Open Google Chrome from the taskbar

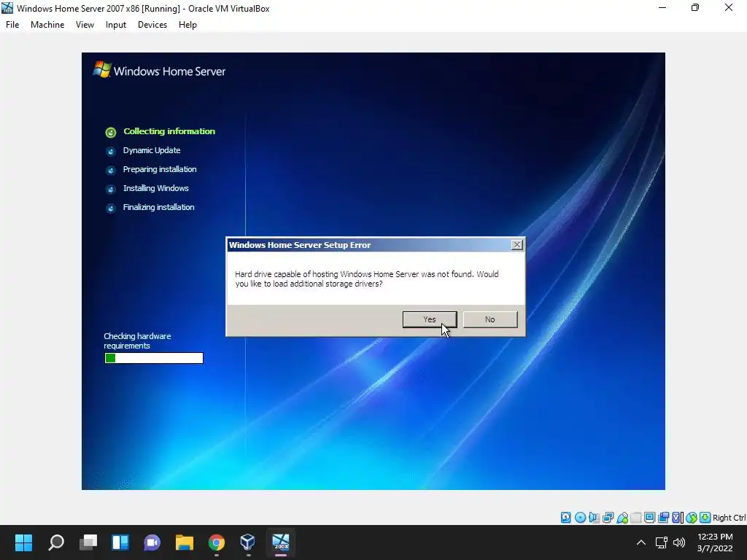click(216, 542)
